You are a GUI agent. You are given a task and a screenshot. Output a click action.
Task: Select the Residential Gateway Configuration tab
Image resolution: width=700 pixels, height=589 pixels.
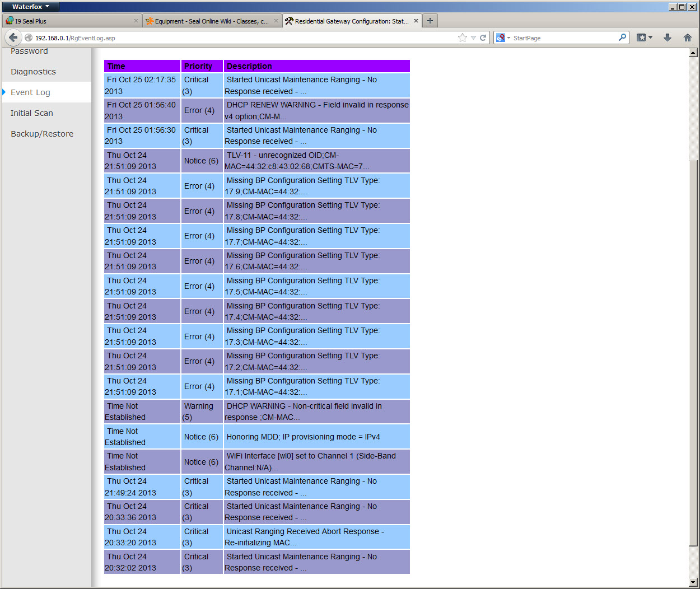point(352,21)
